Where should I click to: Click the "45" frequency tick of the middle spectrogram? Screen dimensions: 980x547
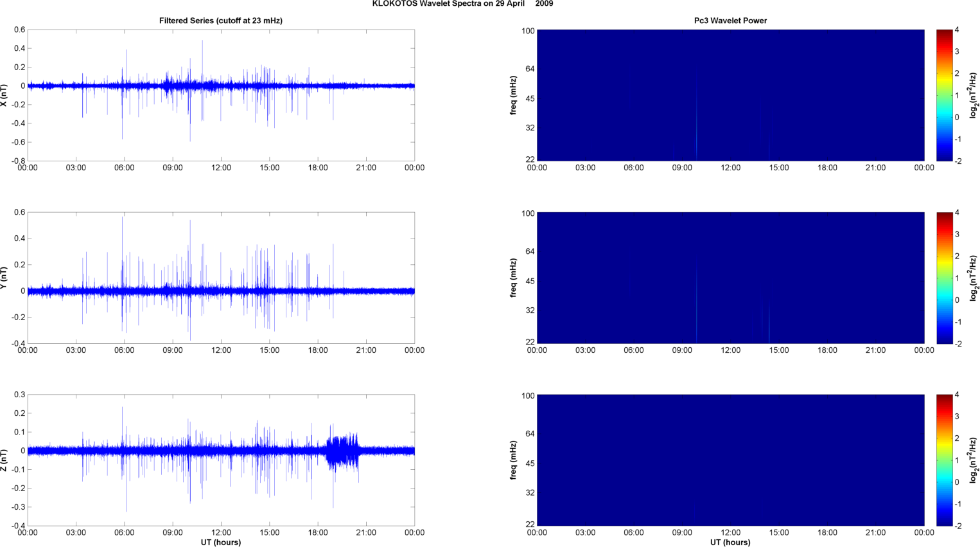[530, 282]
